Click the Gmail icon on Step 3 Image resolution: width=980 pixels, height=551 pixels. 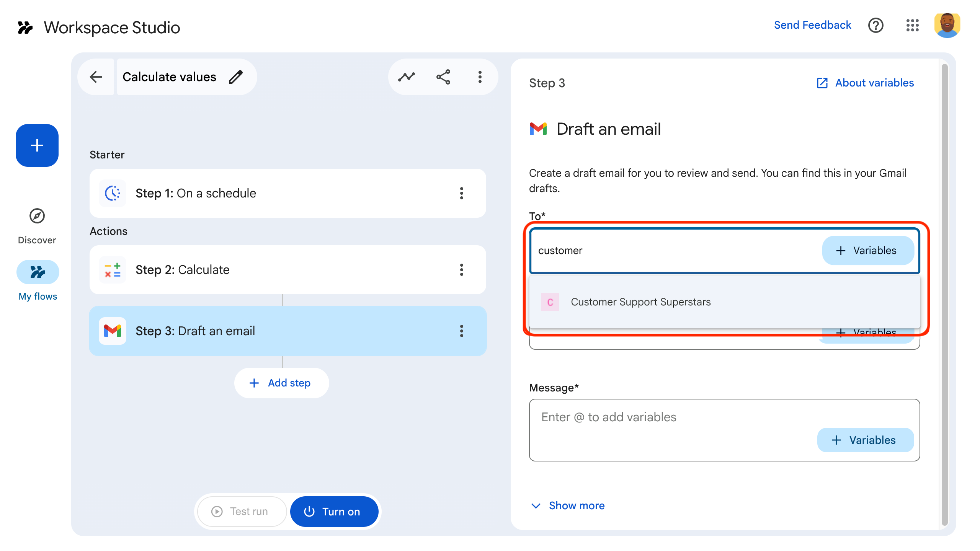pos(112,331)
